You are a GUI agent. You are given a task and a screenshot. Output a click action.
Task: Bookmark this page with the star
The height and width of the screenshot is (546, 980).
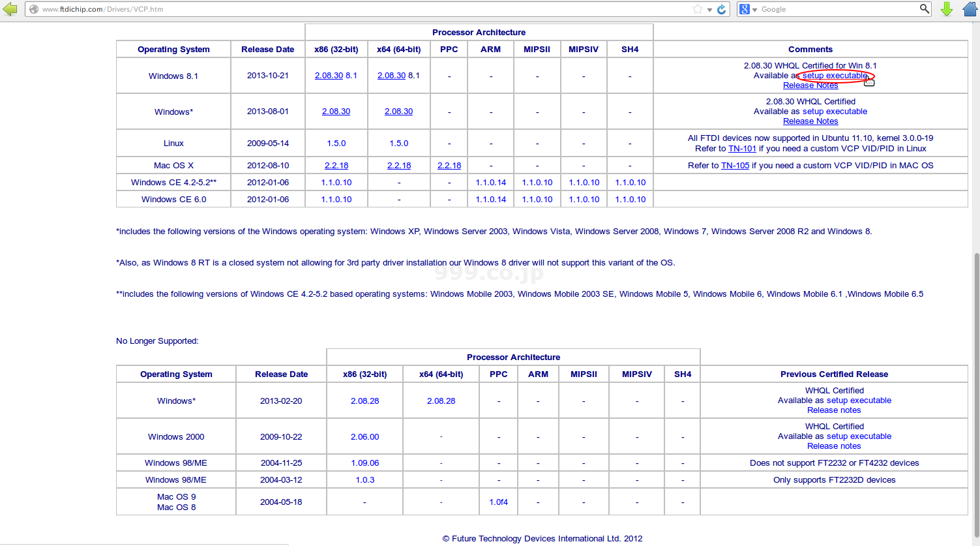pos(698,9)
